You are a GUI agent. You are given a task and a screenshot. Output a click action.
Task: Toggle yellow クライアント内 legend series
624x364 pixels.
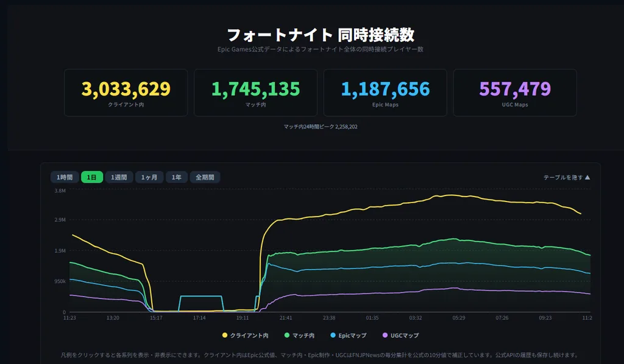point(245,335)
